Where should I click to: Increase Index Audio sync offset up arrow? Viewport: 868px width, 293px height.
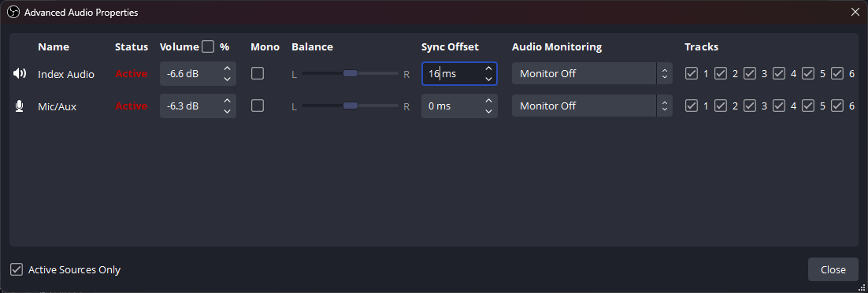[488, 69]
